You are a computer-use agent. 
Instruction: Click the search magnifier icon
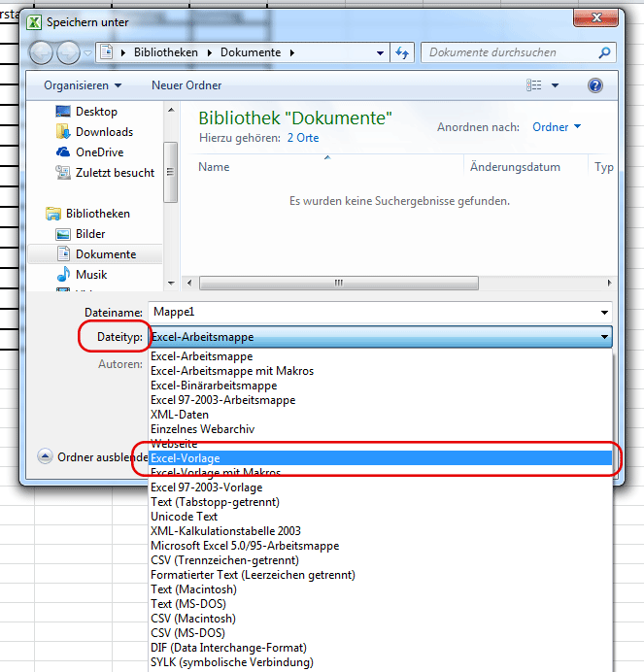(604, 52)
